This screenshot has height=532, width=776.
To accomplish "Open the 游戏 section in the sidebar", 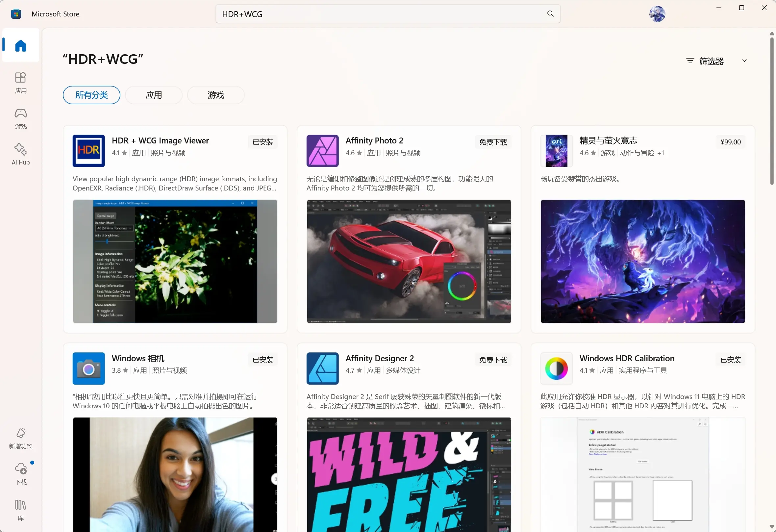I will click(20, 118).
